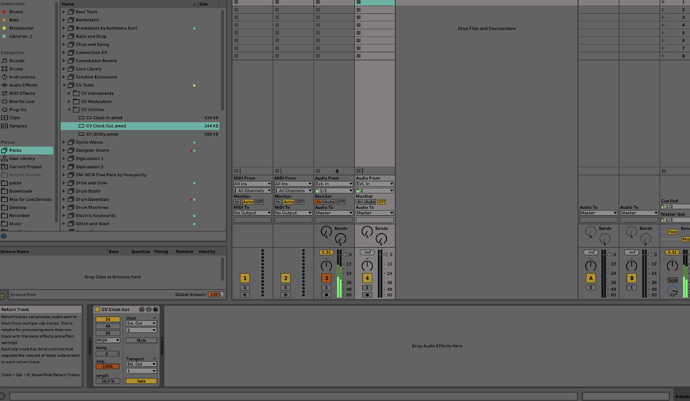Open track 3 Audio From Ext. In dropdown
The height and width of the screenshot is (401, 690).
334,184
